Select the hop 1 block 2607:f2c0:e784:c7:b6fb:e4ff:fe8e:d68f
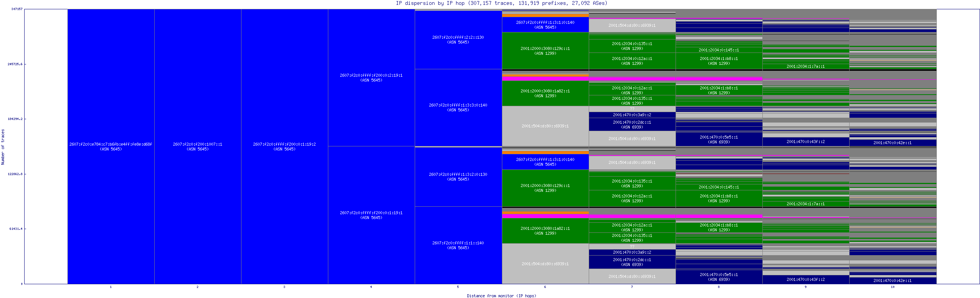The height and width of the screenshot is (298, 980). click(x=111, y=146)
